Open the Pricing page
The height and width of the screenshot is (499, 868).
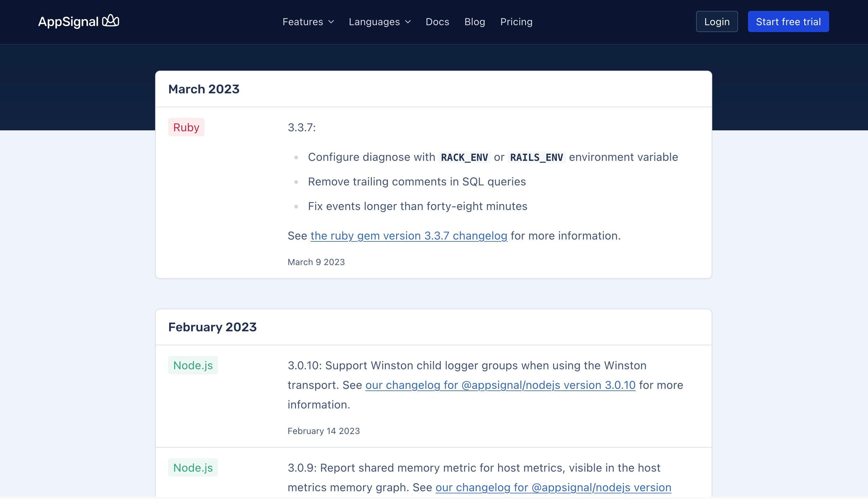(x=516, y=21)
